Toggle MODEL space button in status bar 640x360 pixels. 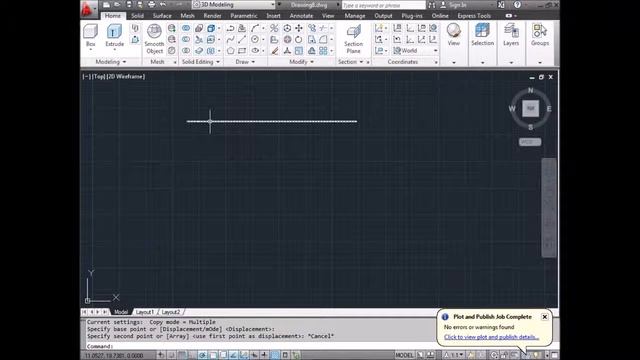coord(404,355)
